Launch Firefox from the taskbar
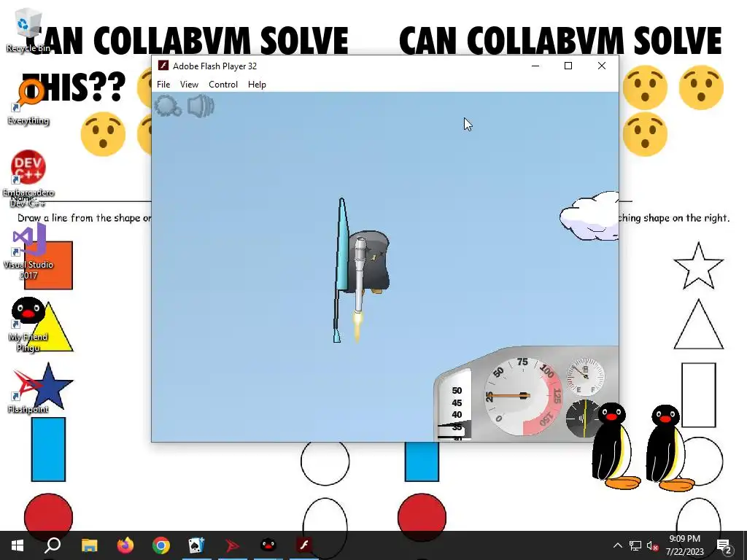Screen dimensions: 747x560 point(125,545)
